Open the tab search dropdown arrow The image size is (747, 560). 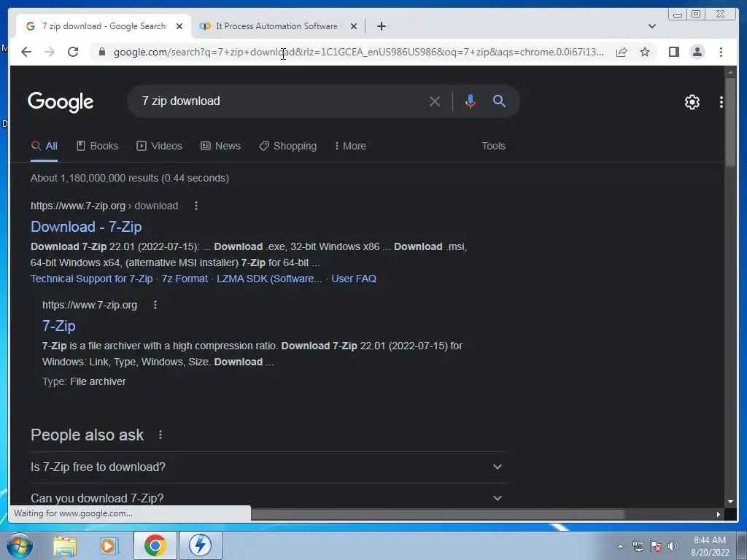tap(652, 26)
